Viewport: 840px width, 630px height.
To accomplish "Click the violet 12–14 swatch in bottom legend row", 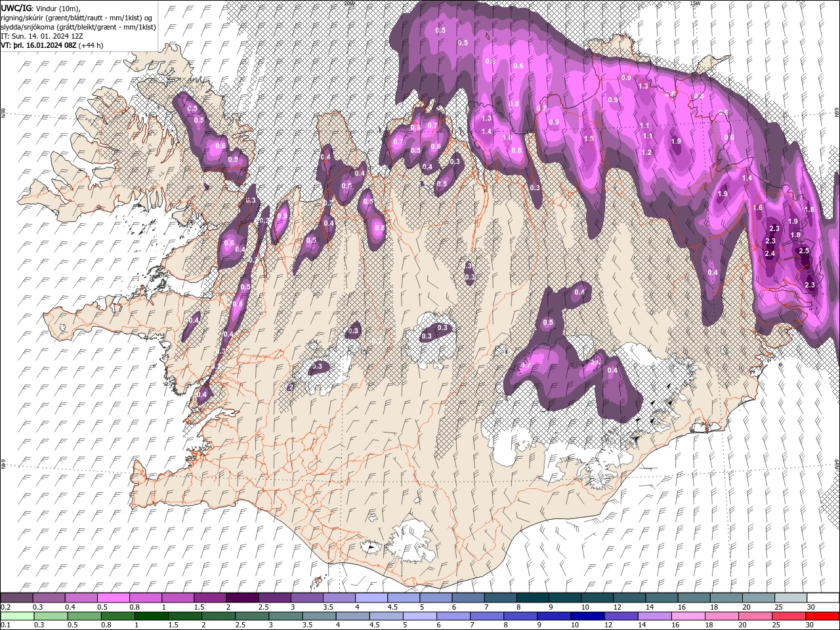I will click(620, 616).
